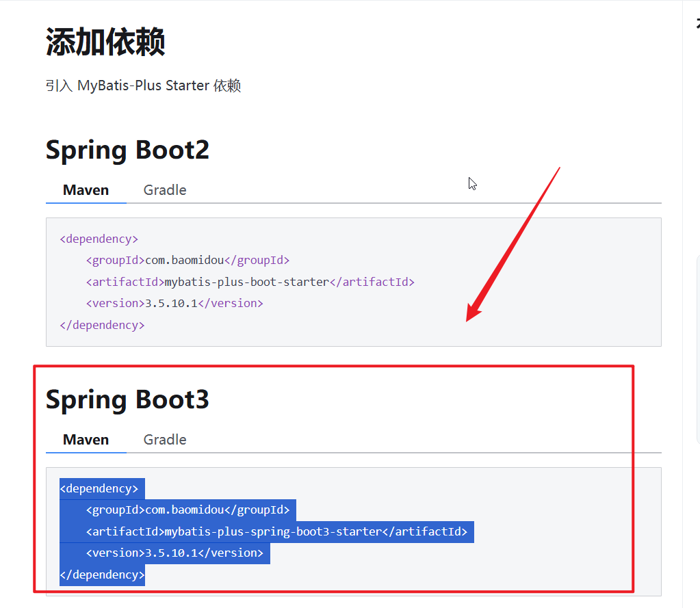Click opening <dependency> tag in Spring Boot2 block
Image resolution: width=700 pixels, height=608 pixels.
click(99, 239)
